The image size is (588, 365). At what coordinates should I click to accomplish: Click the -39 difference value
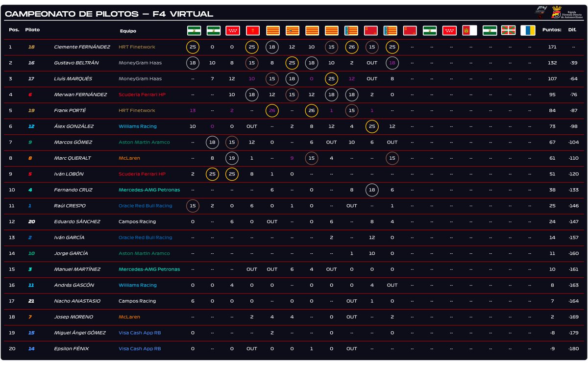(x=573, y=63)
